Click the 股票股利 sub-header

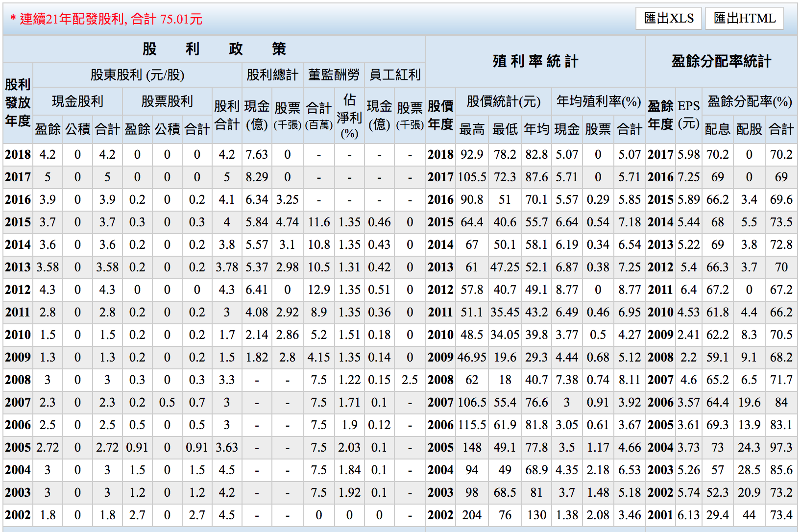click(x=167, y=101)
